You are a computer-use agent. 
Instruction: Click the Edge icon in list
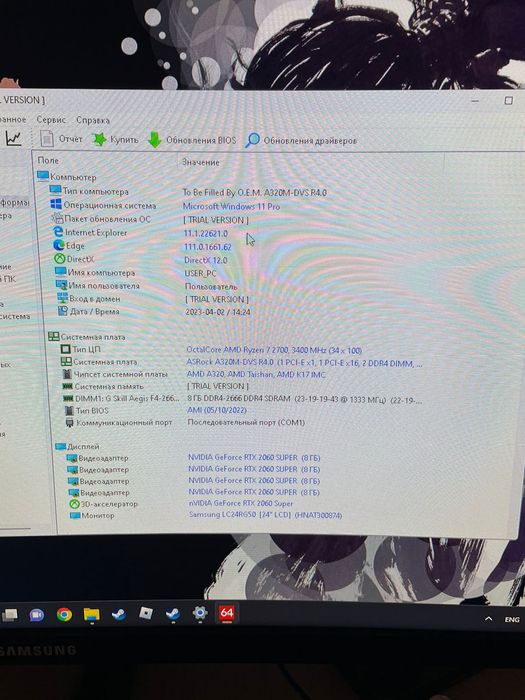coord(59,245)
